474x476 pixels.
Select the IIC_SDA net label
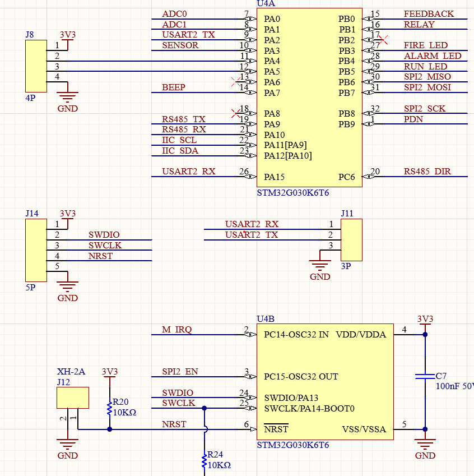180,151
